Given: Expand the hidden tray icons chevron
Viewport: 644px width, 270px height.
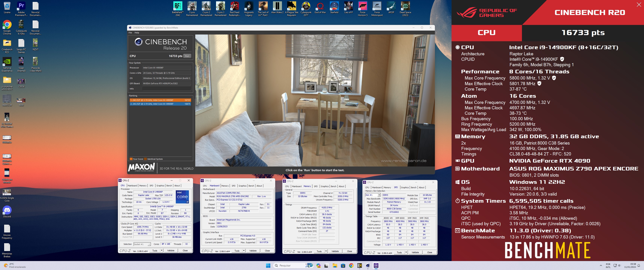Looking at the screenshot, I should 601,265.
